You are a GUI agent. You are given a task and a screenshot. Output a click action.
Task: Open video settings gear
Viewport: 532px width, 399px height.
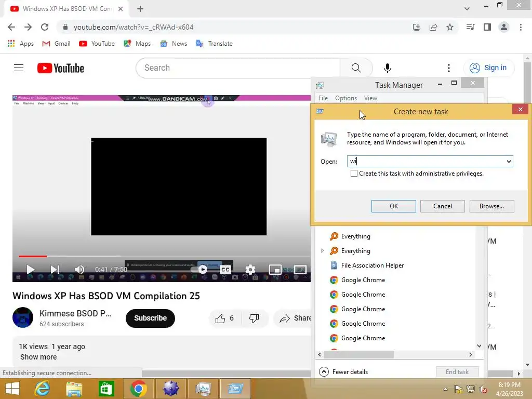250,270
